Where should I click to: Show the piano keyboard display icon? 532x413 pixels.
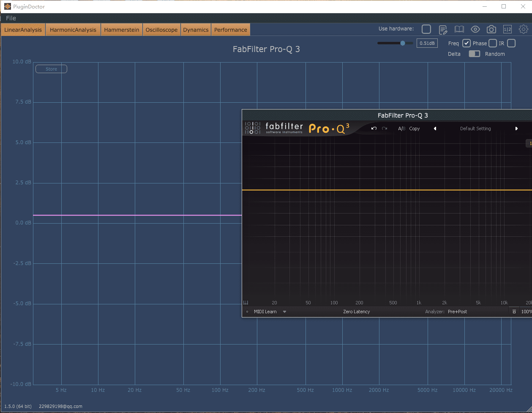click(x=246, y=303)
